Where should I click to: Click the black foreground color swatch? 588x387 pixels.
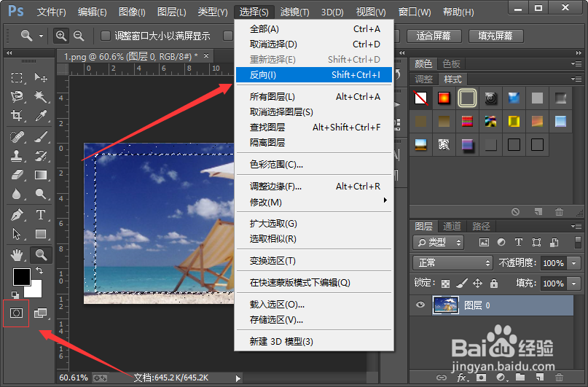pos(21,277)
